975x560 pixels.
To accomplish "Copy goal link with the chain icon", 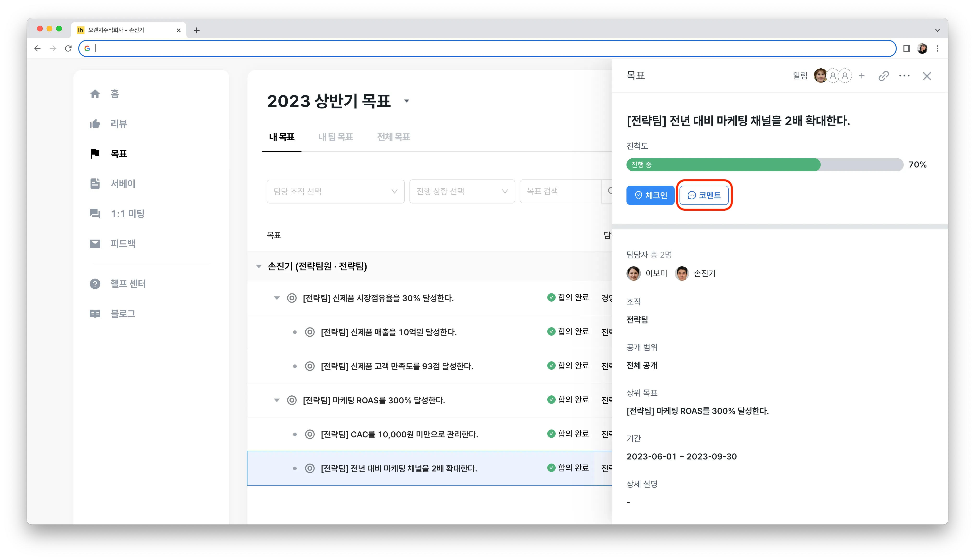I will coord(883,76).
